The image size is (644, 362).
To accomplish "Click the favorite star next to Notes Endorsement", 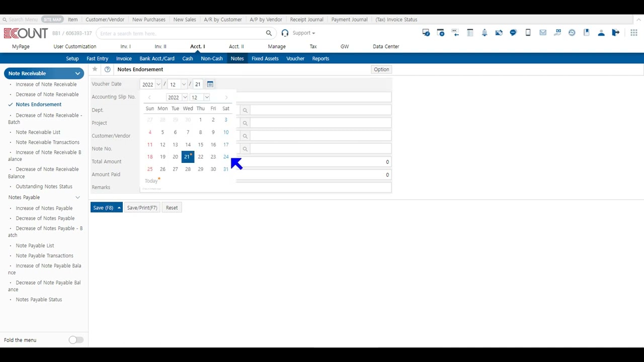I will point(95,69).
